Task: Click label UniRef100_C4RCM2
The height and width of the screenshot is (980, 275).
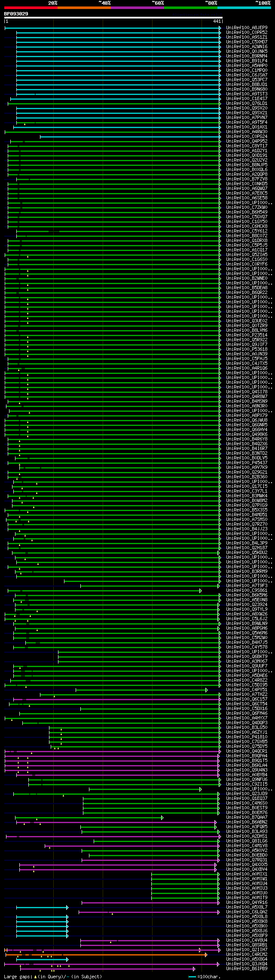Action: tap(247, 955)
